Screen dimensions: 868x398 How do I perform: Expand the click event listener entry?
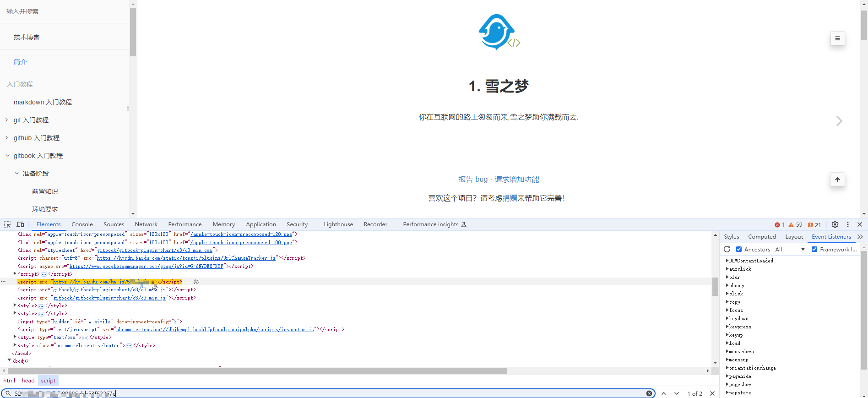(x=727, y=294)
